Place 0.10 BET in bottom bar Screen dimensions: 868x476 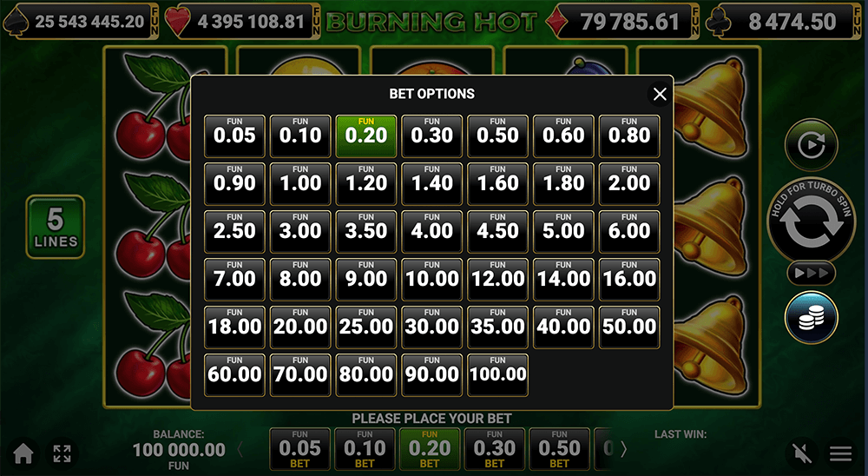365,449
